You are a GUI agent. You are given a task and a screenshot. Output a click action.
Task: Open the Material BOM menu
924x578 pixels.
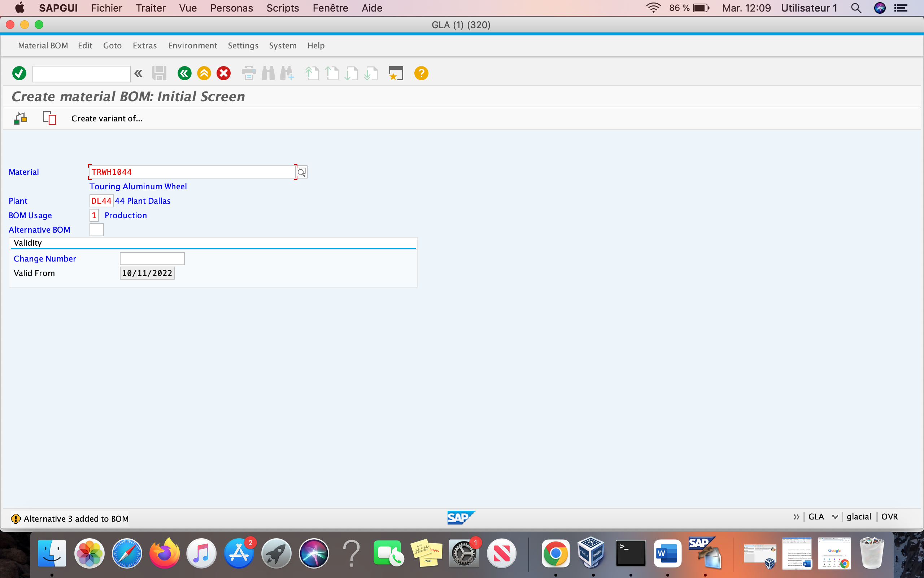(x=43, y=46)
